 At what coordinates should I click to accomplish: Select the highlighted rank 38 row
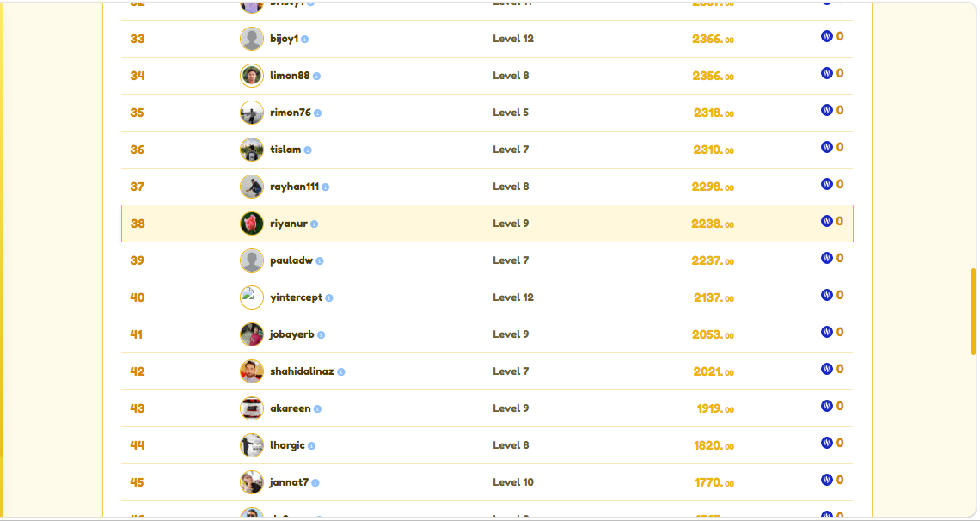point(487,224)
